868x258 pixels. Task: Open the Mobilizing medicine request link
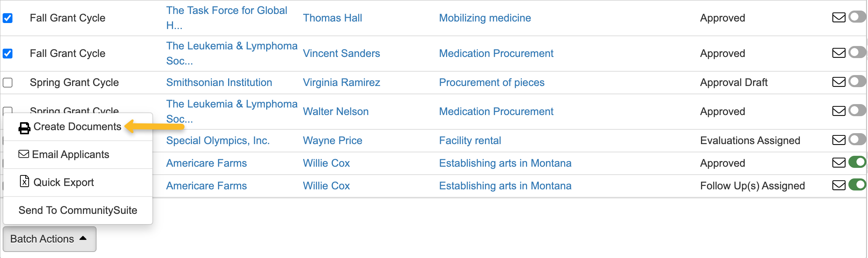click(485, 18)
